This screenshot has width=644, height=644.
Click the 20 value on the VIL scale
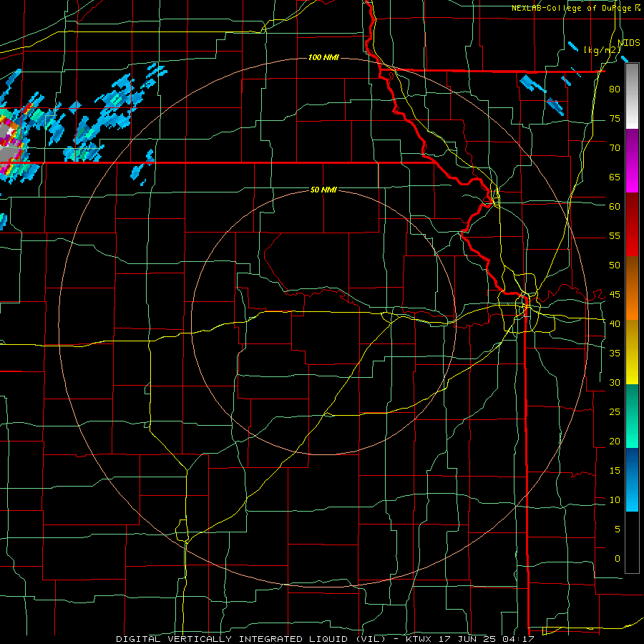615,441
